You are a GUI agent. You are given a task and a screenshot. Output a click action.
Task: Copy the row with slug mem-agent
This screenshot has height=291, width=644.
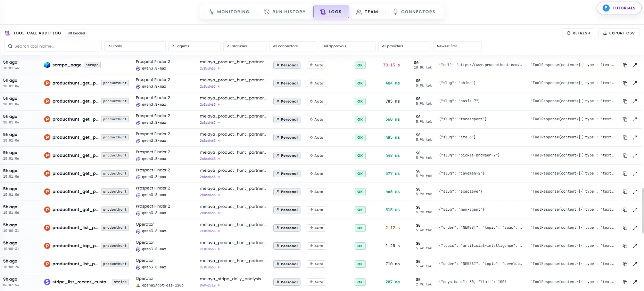(625, 210)
